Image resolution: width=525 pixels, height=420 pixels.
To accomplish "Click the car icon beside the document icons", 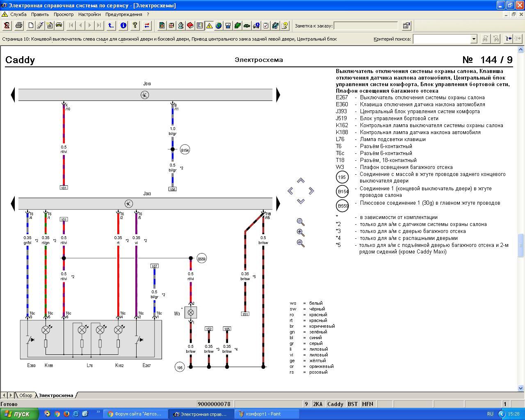I will pyautogui.click(x=59, y=25).
